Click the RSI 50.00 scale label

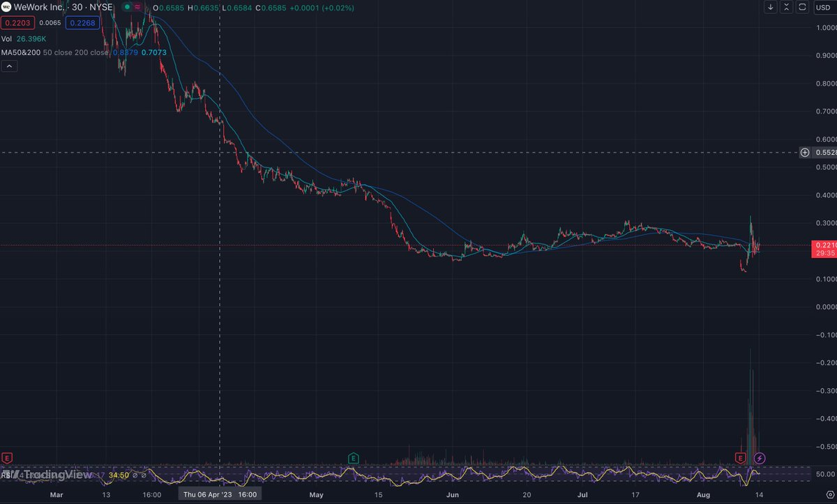pos(825,474)
